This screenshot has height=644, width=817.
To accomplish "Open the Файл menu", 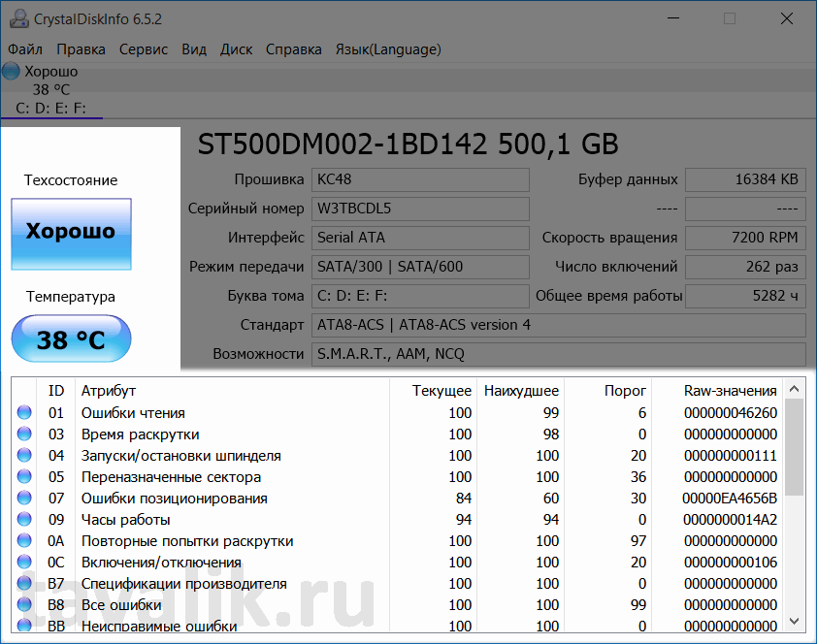I will [25, 49].
